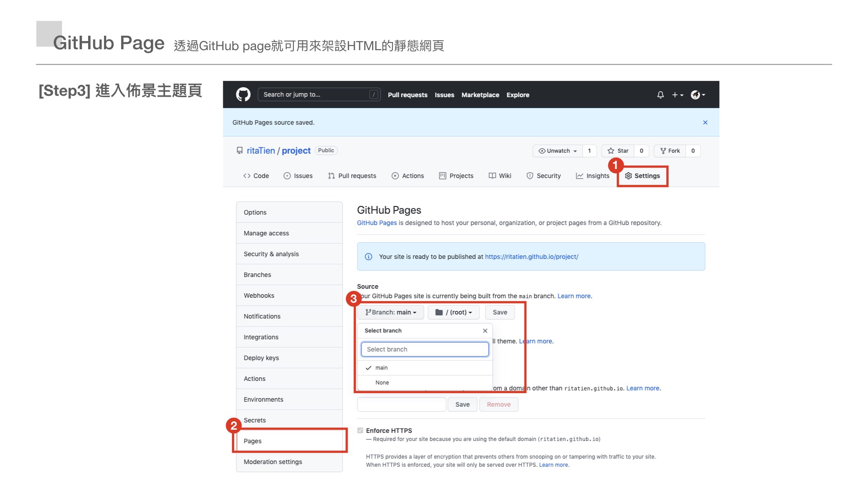Click the GitHub Octocat logo
Screen dimensions: 868x488
[x=243, y=94]
